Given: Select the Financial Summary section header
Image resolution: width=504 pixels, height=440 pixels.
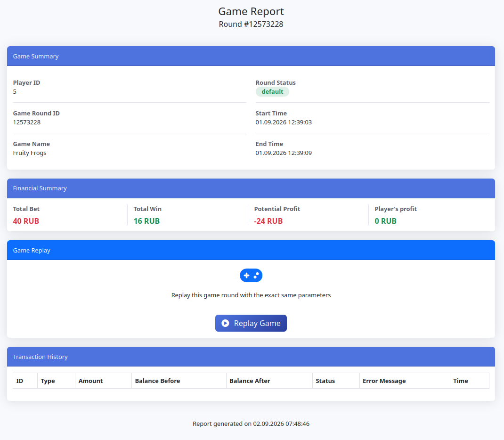Looking at the screenshot, I should (251, 188).
